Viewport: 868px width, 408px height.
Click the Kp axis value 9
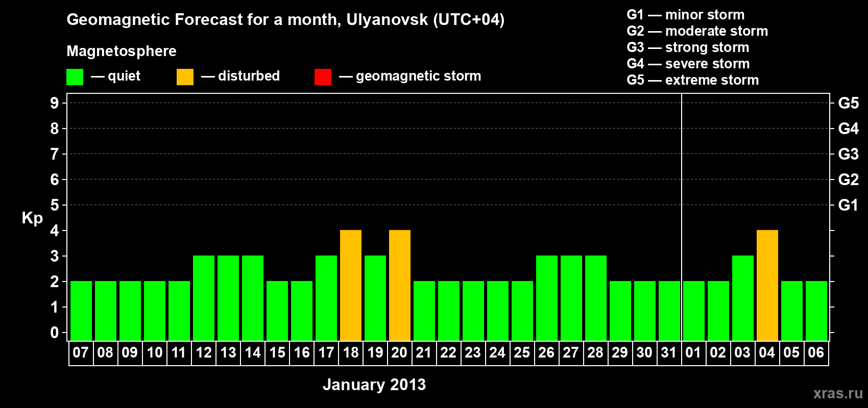tap(55, 103)
